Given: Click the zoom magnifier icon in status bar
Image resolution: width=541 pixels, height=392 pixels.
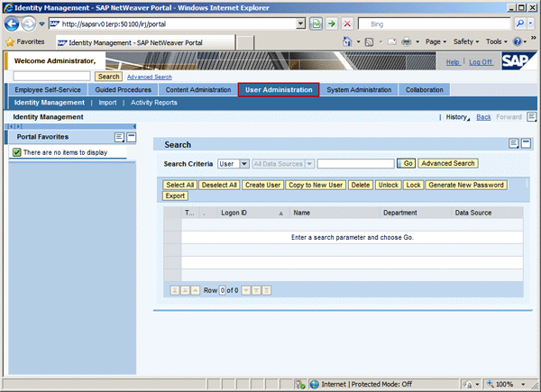Looking at the screenshot, I should click(490, 384).
